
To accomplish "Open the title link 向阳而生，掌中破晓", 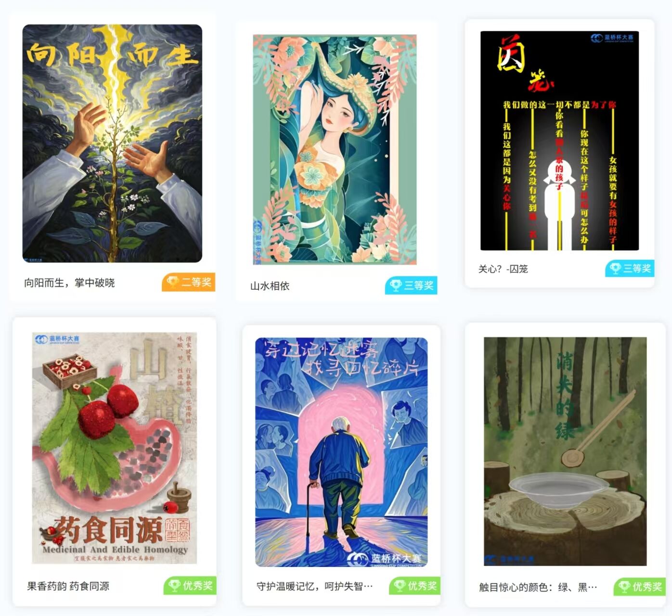I will click(x=70, y=283).
